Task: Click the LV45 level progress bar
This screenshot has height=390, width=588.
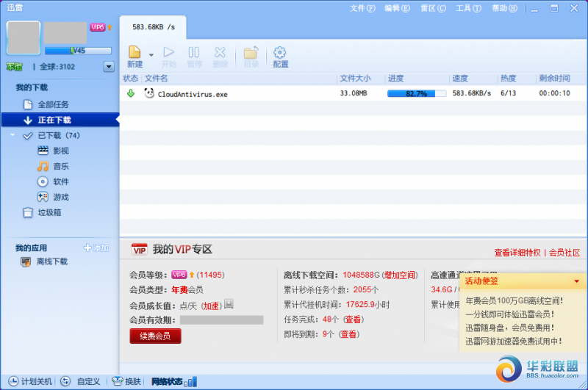Action: 78,51
